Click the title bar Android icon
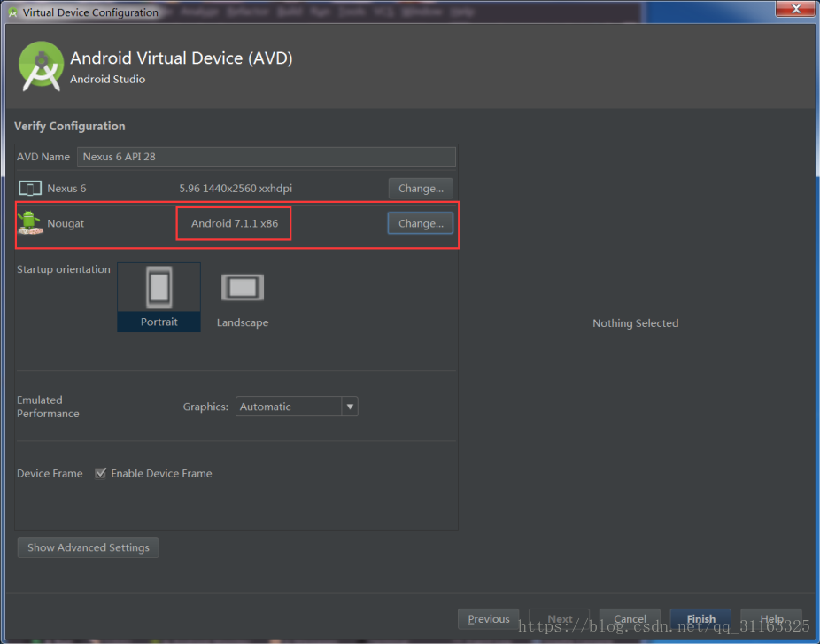 click(12, 12)
